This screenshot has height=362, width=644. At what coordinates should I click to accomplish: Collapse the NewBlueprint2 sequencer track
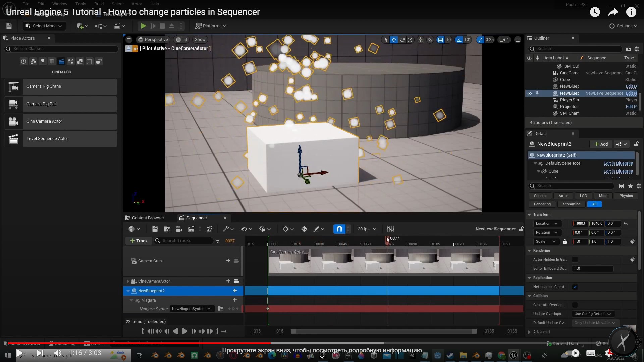pyautogui.click(x=128, y=291)
